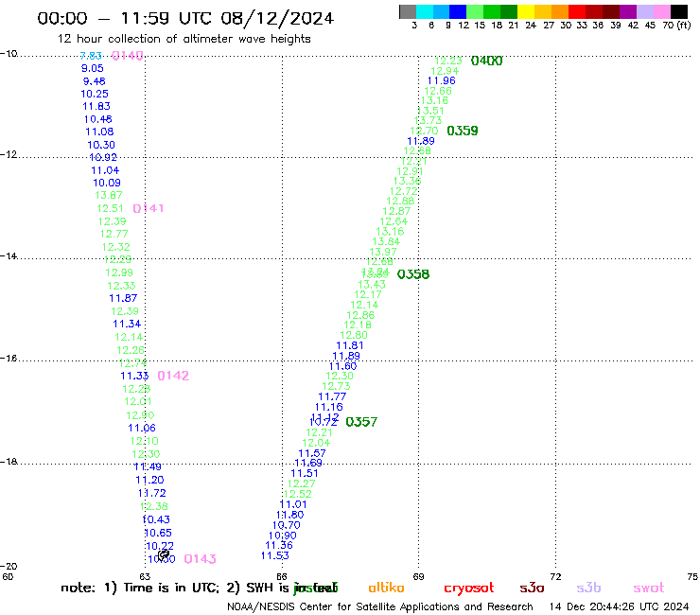Click the wave height value '11.96'
This screenshot has width=700, height=615.
pos(442,80)
